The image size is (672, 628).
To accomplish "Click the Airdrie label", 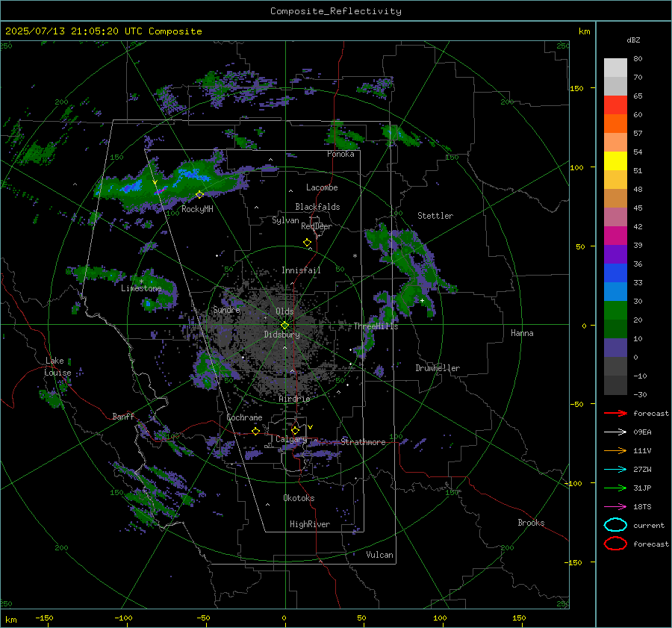I will 294,399.
